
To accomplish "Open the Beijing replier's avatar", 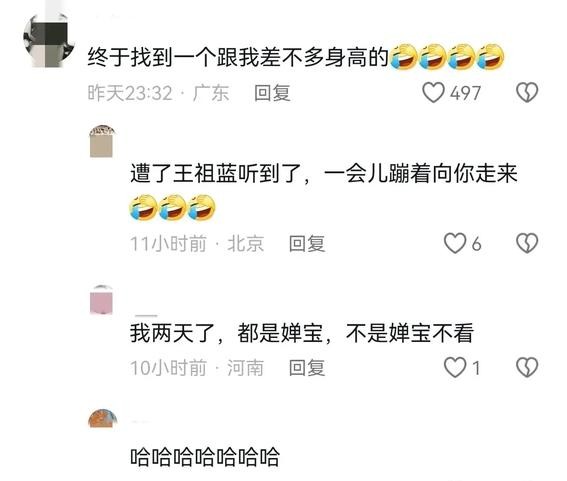I will pyautogui.click(x=102, y=141).
